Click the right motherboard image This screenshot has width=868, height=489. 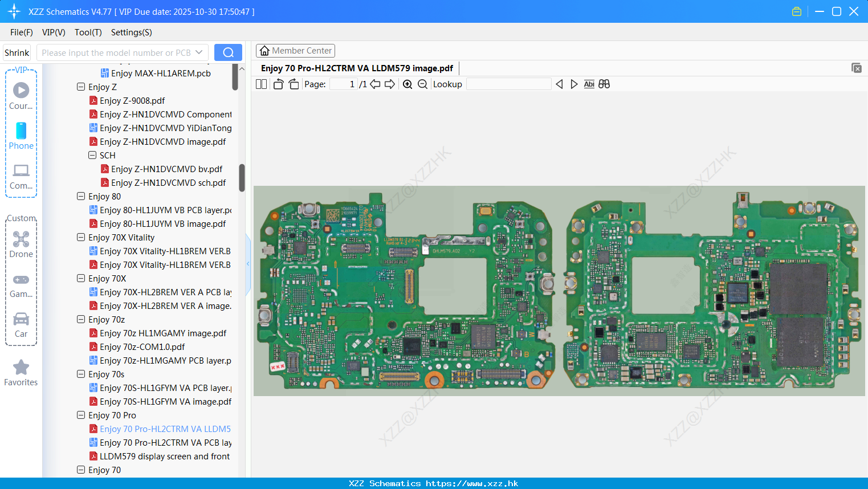(x=712, y=291)
